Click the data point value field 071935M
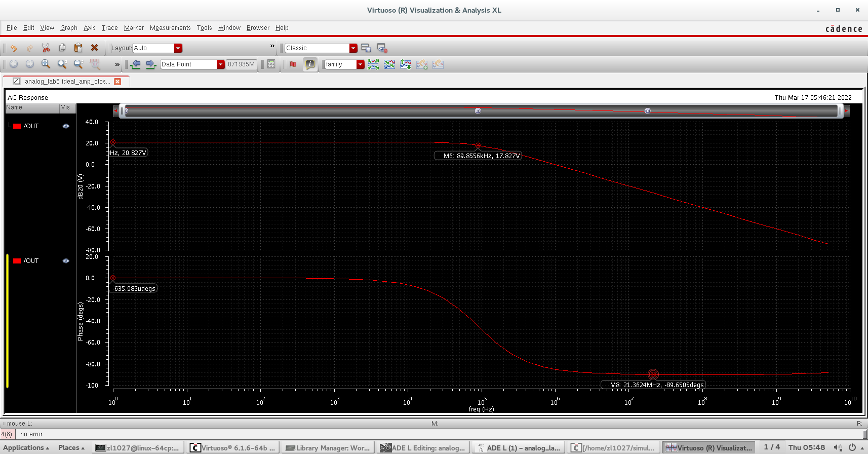The image size is (868, 454). coord(242,64)
